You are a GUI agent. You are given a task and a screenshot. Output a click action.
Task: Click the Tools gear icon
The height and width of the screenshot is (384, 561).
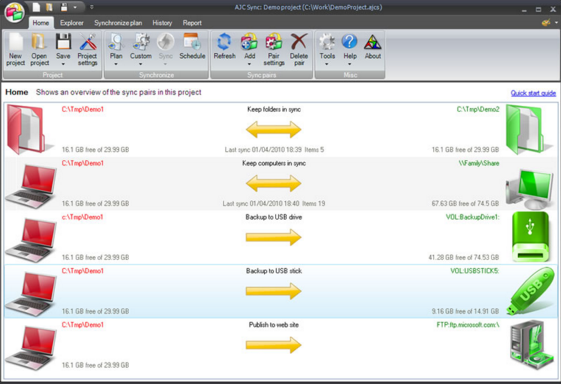tap(327, 42)
